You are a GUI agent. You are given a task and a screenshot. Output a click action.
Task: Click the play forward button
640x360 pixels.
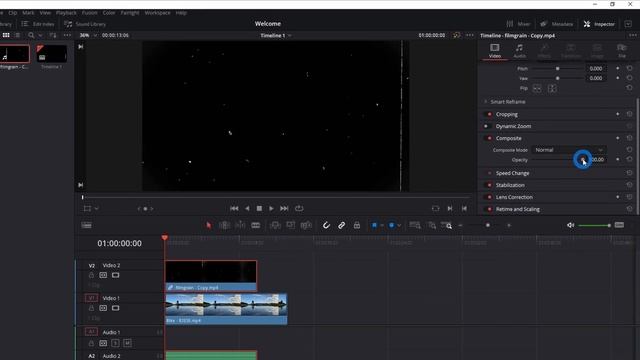pyautogui.click(x=271, y=208)
